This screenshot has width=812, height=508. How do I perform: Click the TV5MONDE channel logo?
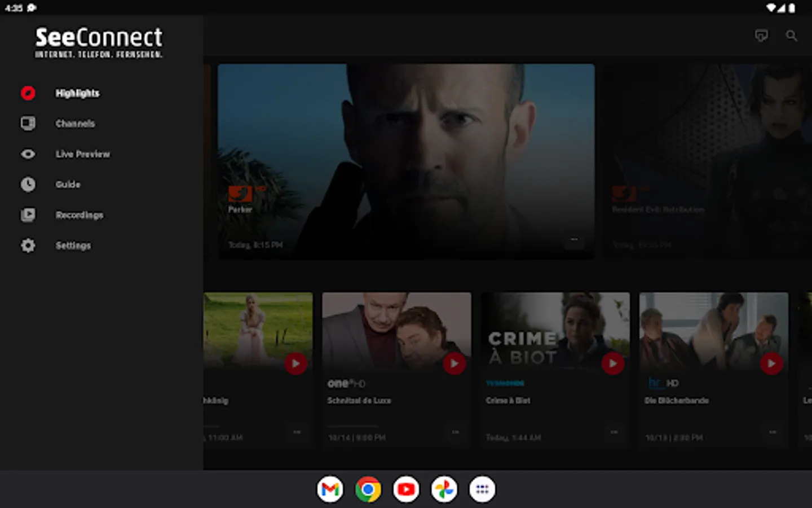click(x=505, y=383)
